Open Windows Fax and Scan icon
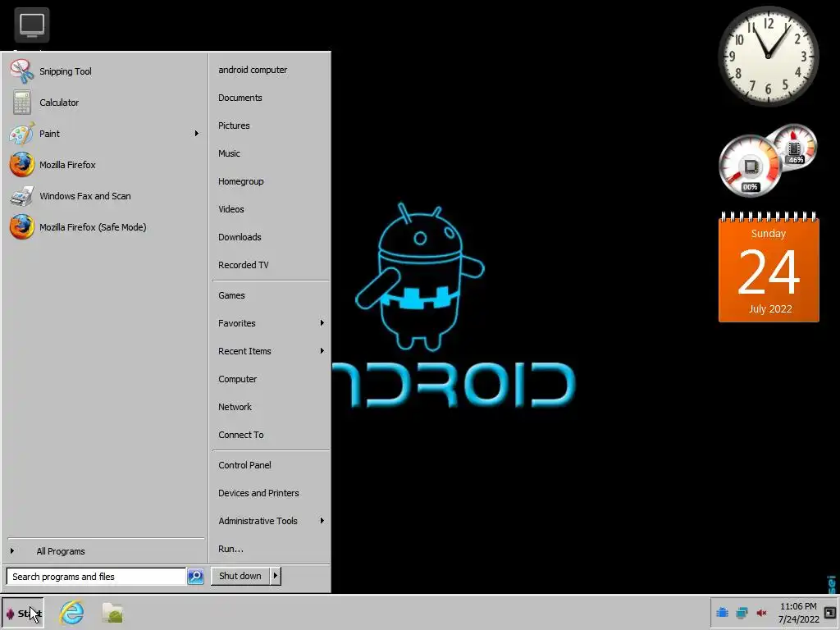Screen dimensions: 840x630 coord(22,196)
